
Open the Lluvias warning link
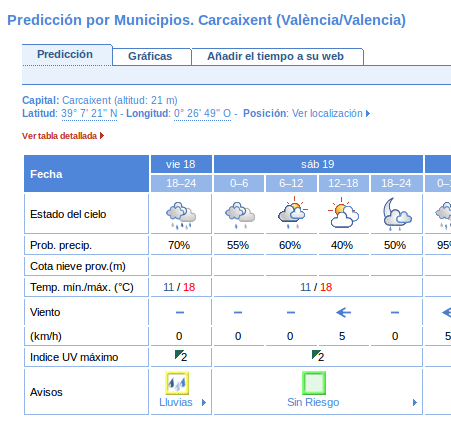176,402
